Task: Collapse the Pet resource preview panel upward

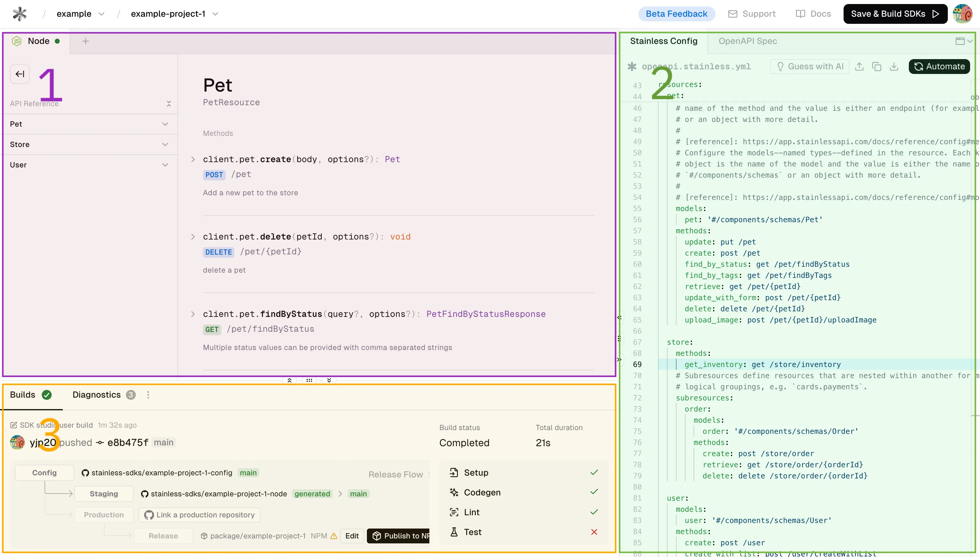Action: [290, 380]
